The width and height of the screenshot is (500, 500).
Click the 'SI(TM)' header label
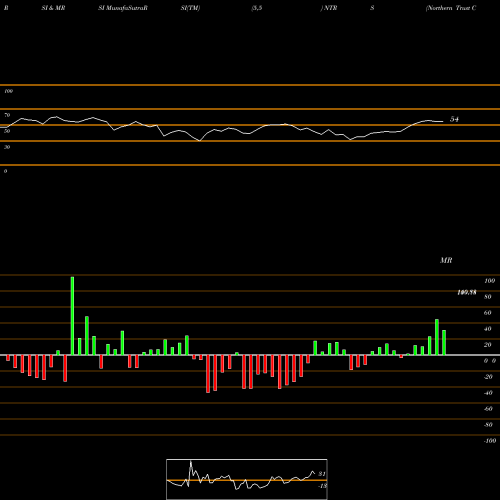[x=190, y=8]
